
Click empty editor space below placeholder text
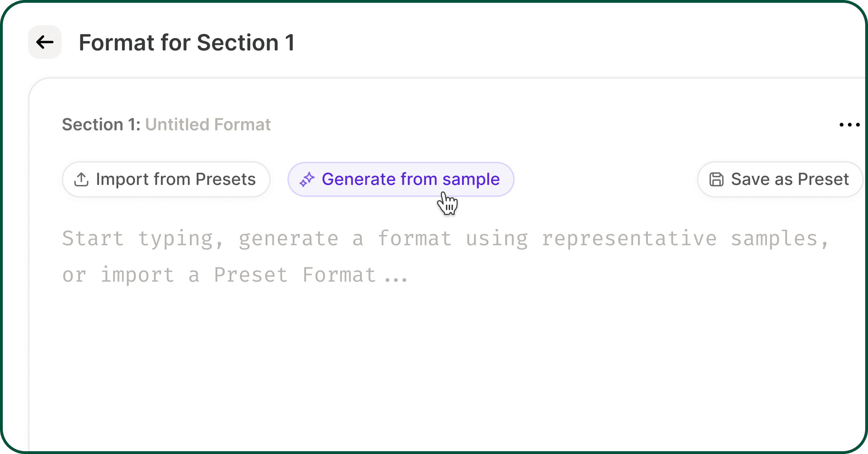[445, 368]
